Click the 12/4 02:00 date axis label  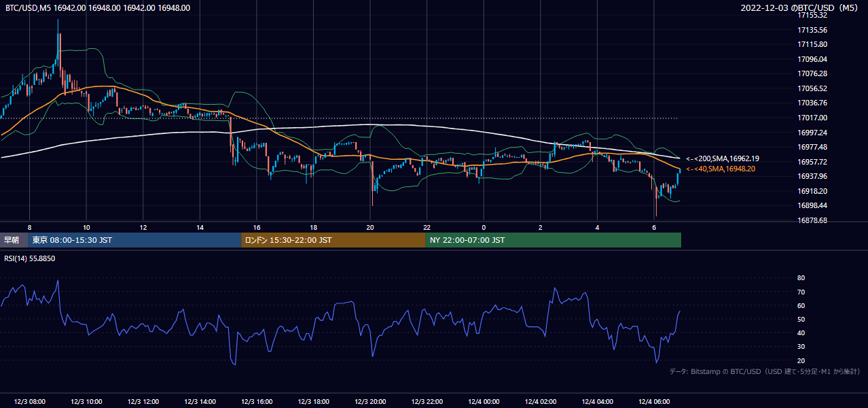pos(540,401)
